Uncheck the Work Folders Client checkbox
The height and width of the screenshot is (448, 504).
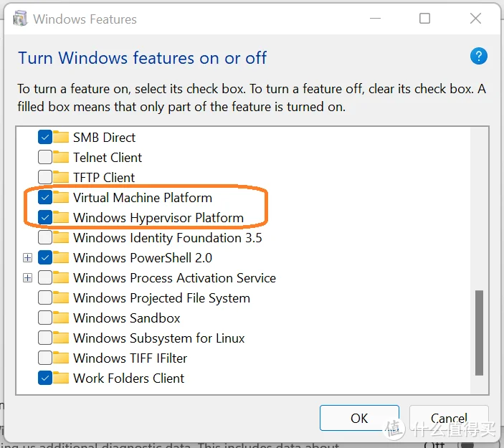pyautogui.click(x=45, y=378)
